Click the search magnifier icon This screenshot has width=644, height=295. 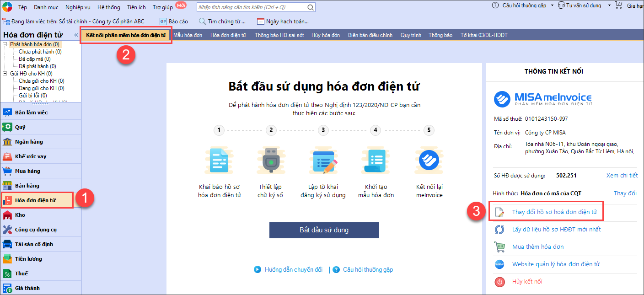point(311,7)
